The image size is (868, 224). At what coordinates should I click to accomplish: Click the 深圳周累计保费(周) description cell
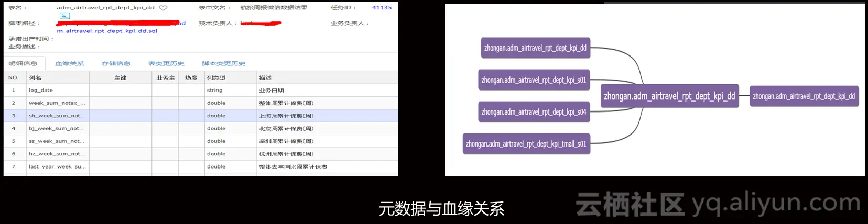pos(328,141)
